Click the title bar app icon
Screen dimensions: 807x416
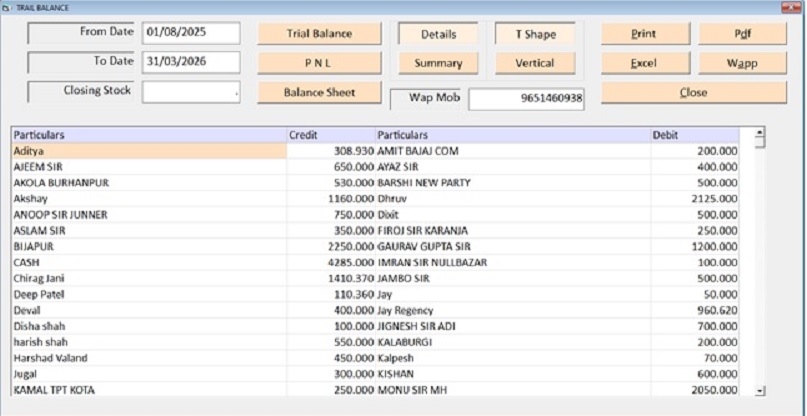6,8
